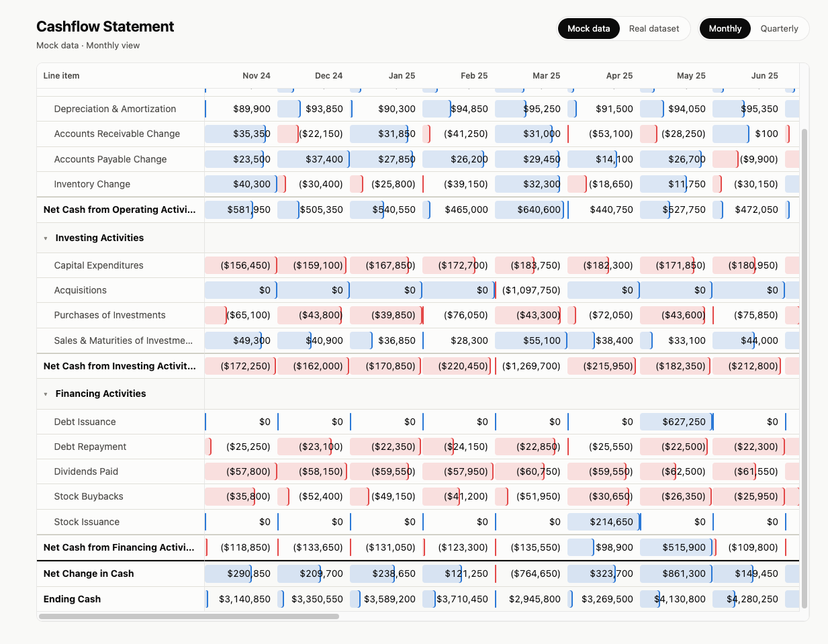Switch to Mock data toggle
The image size is (828, 644).
pyautogui.click(x=588, y=28)
